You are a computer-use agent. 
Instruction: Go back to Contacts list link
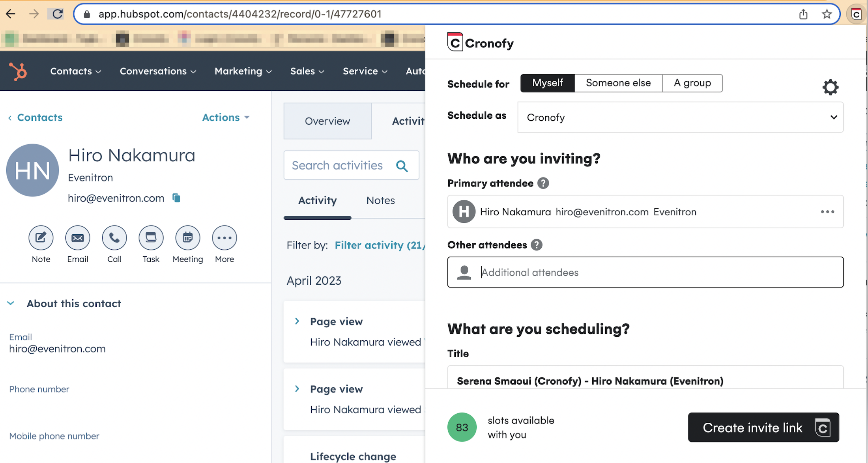(x=36, y=118)
